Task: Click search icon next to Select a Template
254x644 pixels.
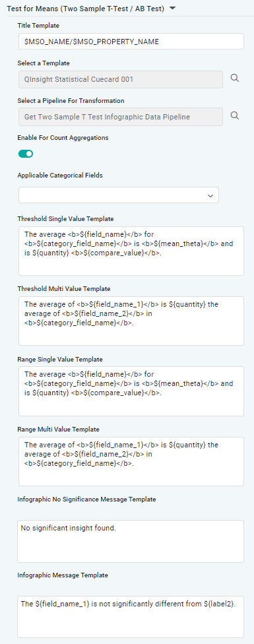Action: pos(234,78)
